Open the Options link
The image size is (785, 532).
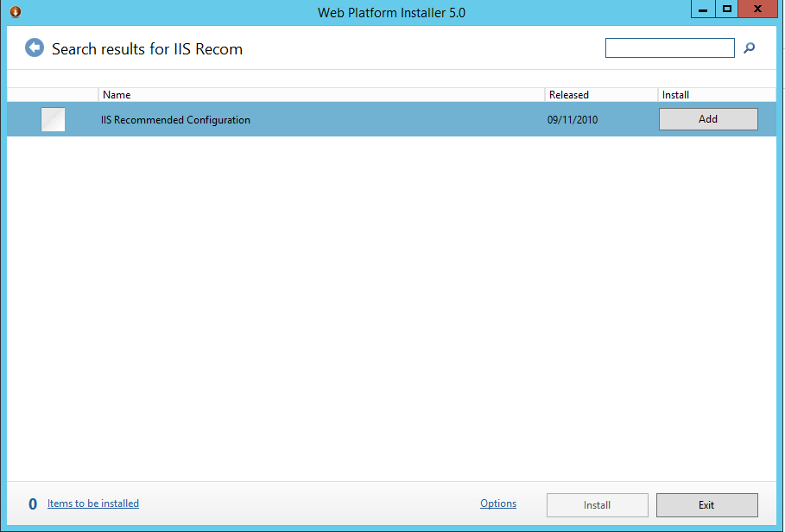[x=498, y=503]
